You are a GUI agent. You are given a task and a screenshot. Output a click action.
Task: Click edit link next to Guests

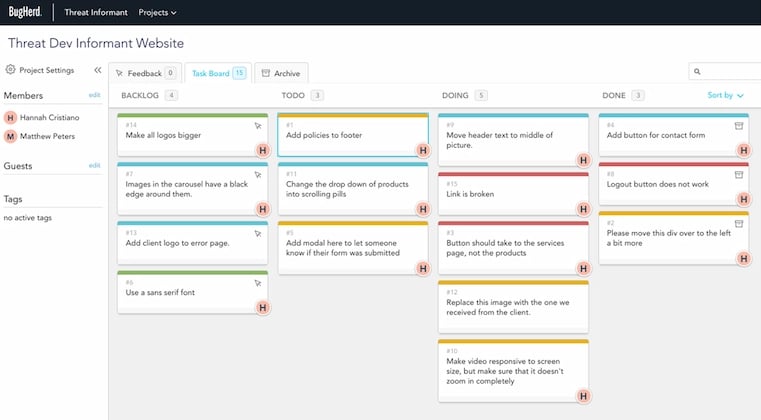94,165
